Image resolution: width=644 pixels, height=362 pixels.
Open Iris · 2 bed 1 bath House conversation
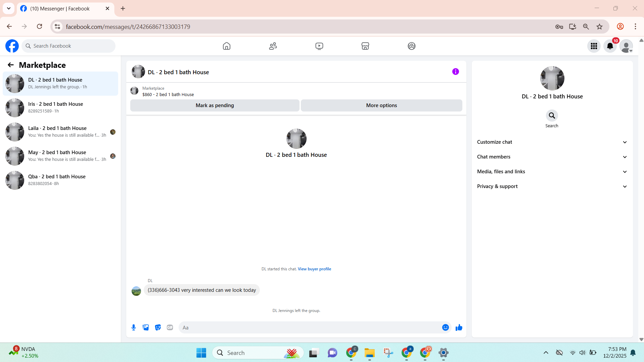tap(60, 108)
